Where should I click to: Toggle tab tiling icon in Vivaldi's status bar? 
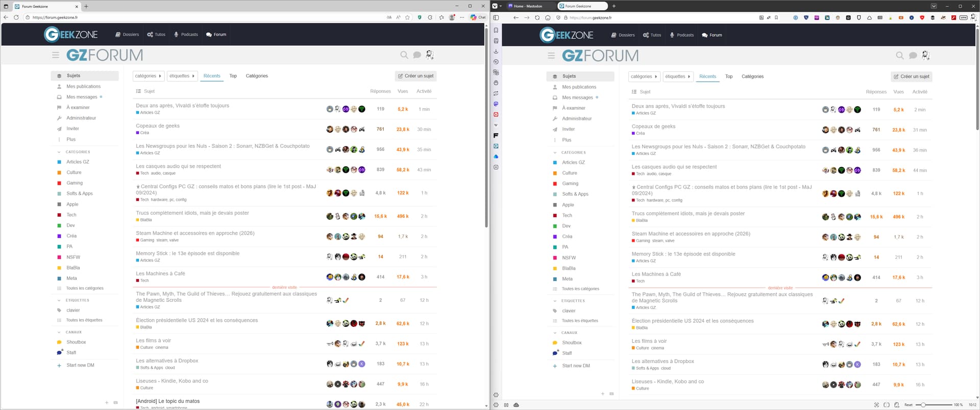(887, 405)
